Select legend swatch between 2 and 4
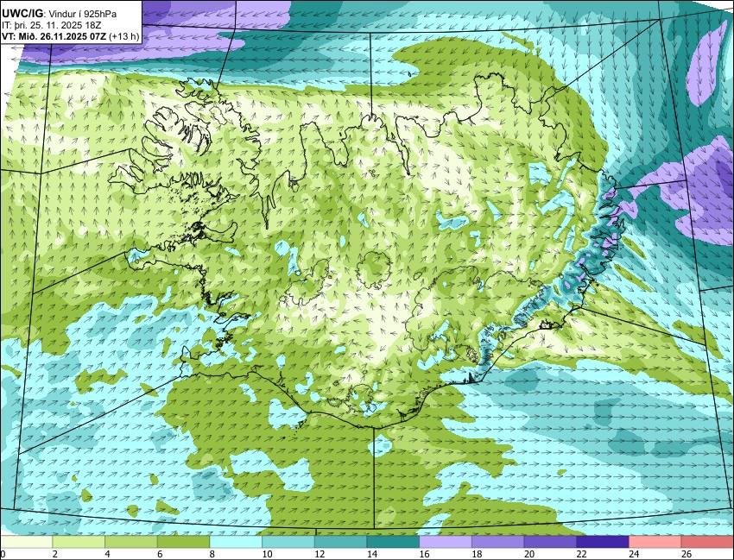Viewport: 734px width, 560px height. [x=79, y=542]
